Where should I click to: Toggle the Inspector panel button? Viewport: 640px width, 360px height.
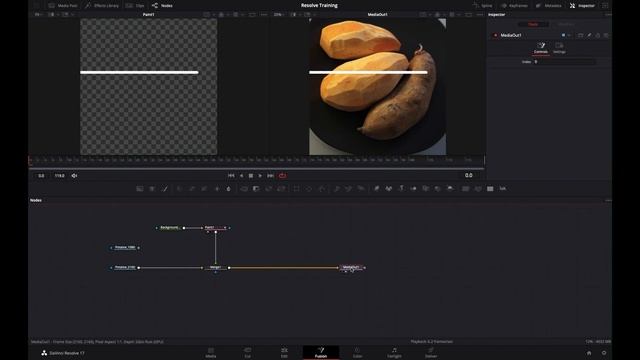pyautogui.click(x=582, y=6)
